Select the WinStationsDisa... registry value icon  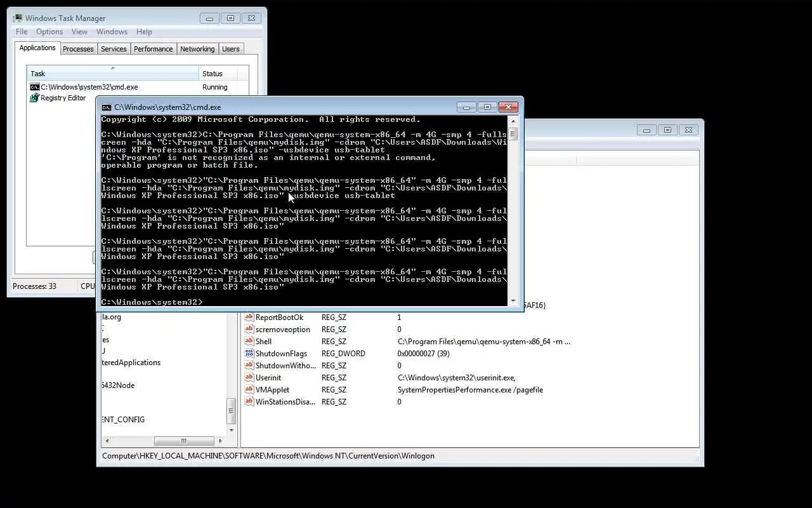[249, 402]
